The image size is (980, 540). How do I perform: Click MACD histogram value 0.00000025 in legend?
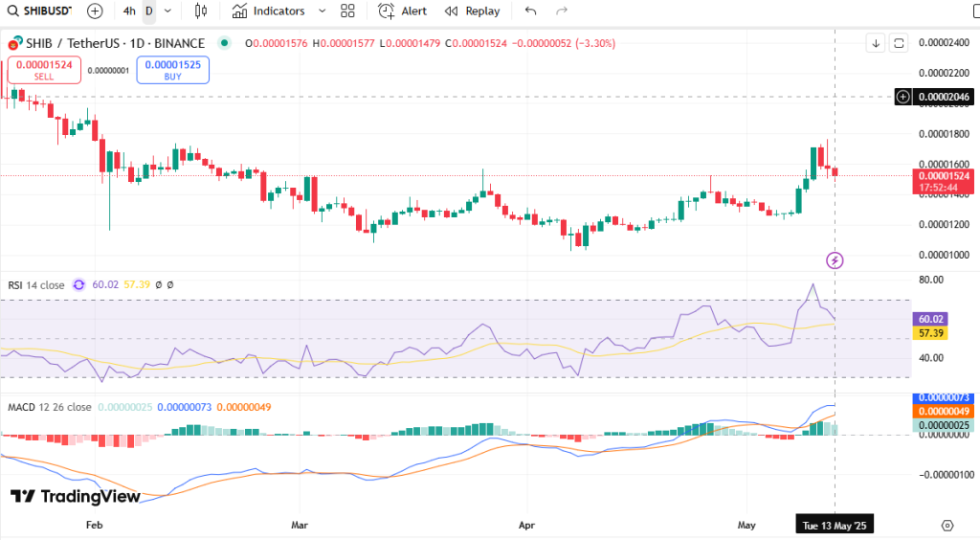[125, 407]
